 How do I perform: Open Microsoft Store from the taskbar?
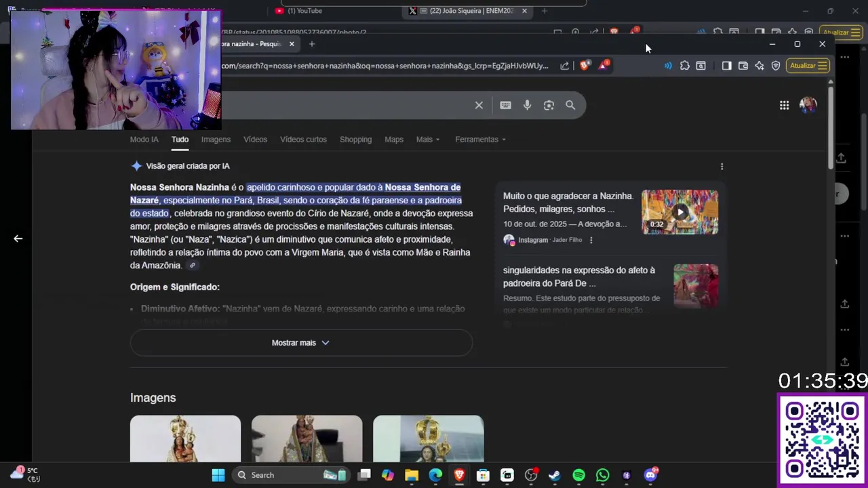click(x=483, y=475)
